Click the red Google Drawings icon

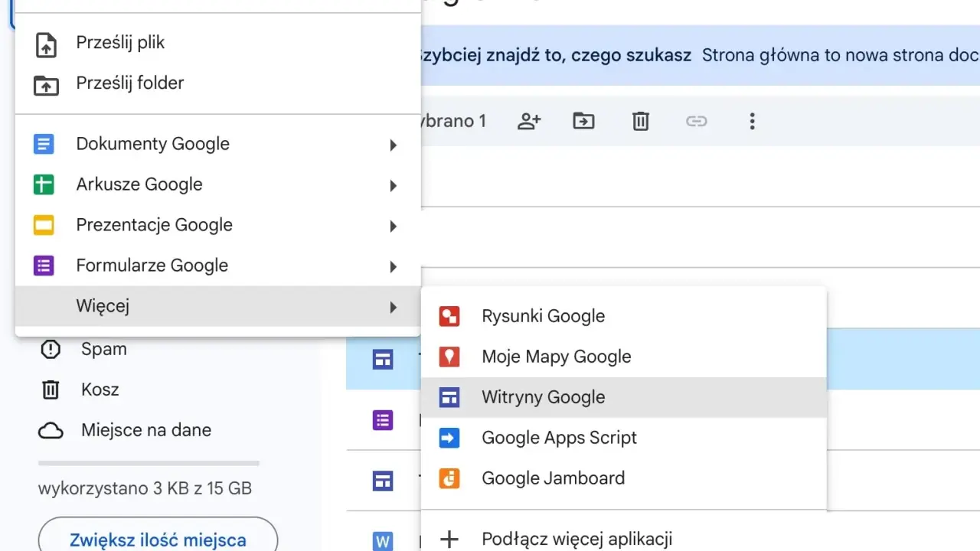(449, 316)
